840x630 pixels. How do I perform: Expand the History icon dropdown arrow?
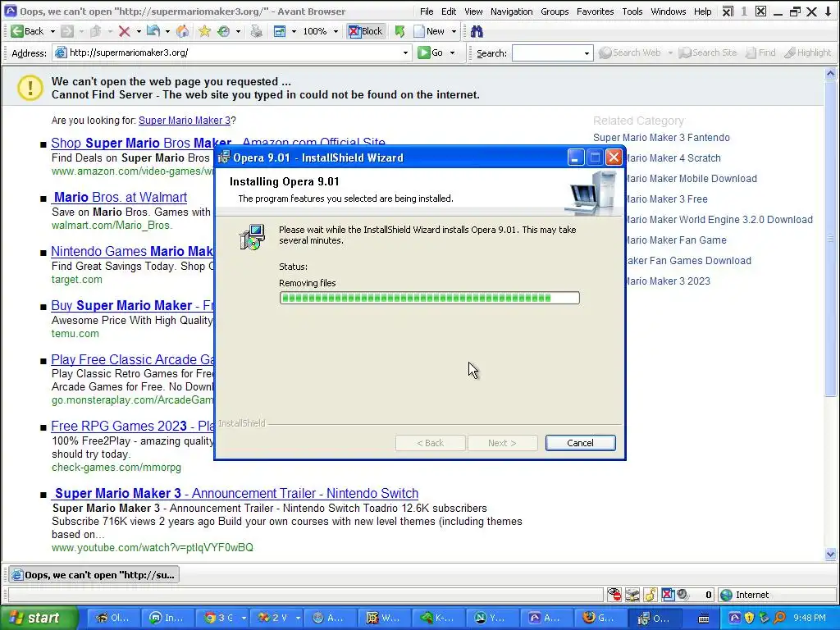[x=238, y=32]
